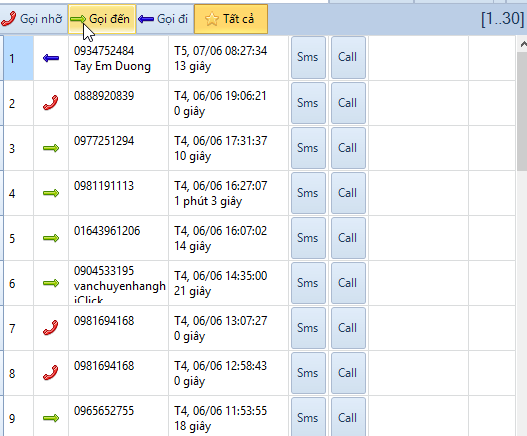527x436 pixels.
Task: Click phone number 01643961206
Action: coord(107,231)
